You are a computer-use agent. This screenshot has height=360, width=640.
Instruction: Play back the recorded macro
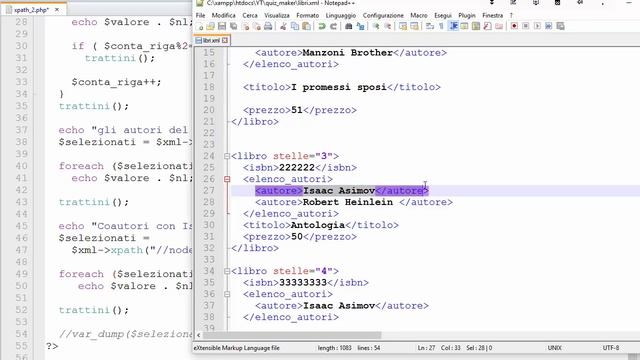coord(537,27)
